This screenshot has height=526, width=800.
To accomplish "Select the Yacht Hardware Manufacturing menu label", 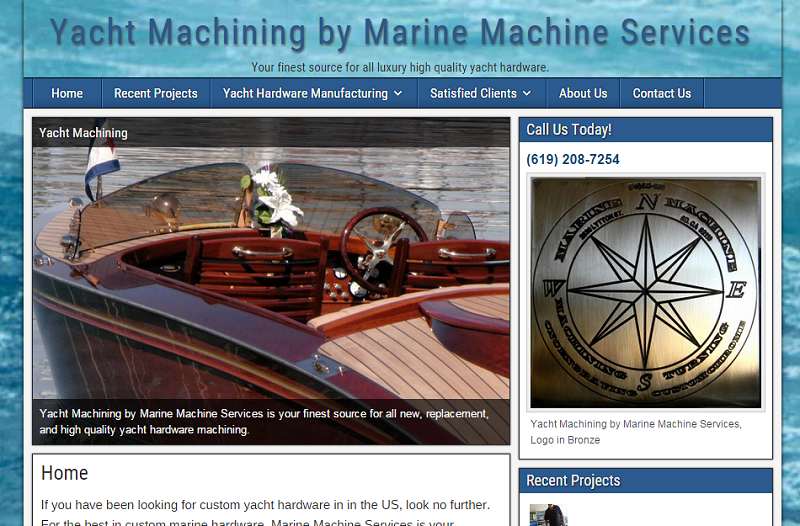I will tap(305, 93).
